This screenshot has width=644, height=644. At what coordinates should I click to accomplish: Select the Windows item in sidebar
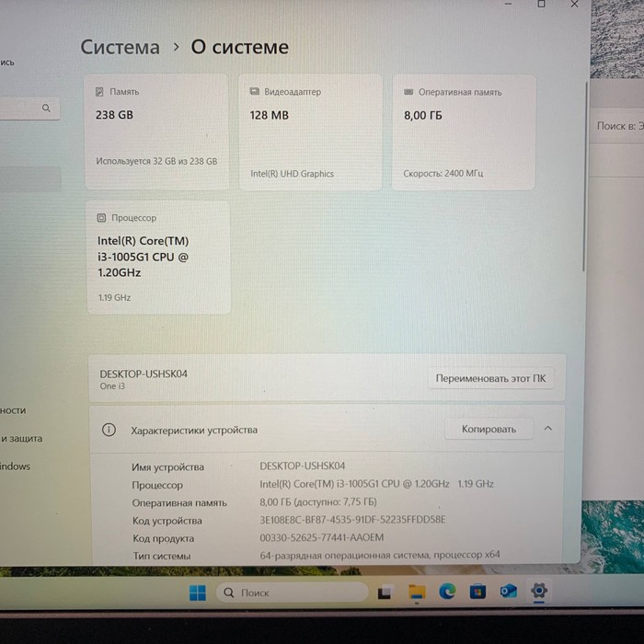pyautogui.click(x=16, y=466)
